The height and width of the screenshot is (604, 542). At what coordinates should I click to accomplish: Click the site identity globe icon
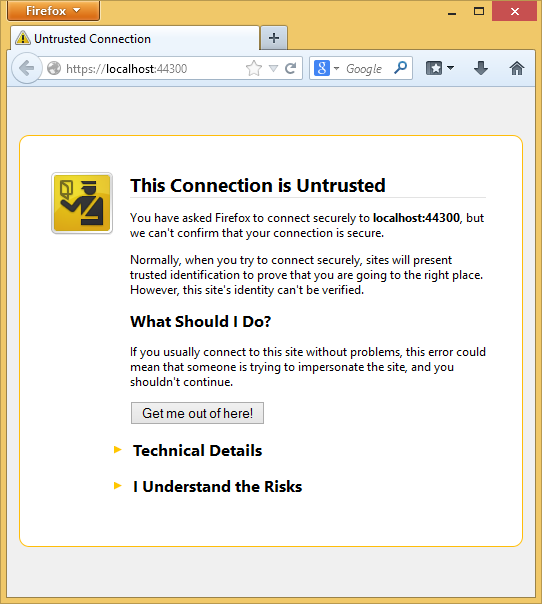tap(54, 68)
